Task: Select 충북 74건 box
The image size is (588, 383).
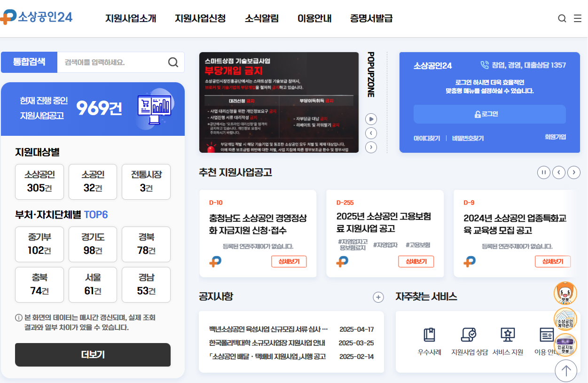Action: tap(39, 284)
